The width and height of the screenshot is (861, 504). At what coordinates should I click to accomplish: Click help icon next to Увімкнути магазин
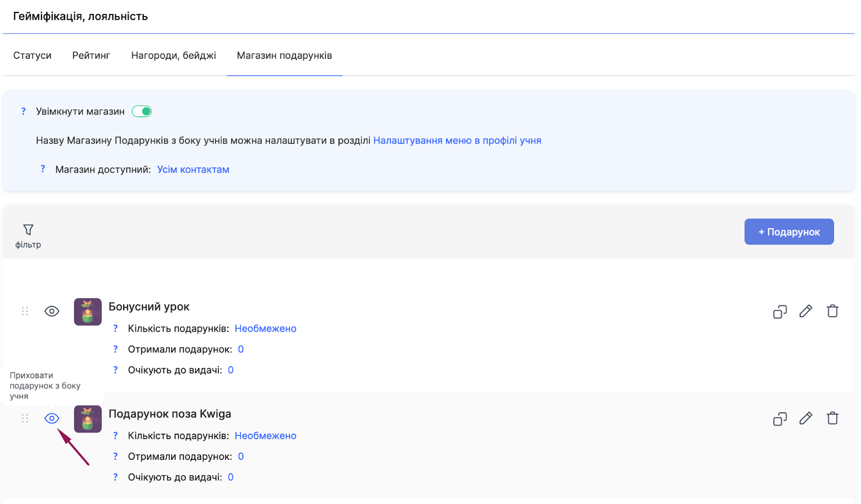coord(23,111)
